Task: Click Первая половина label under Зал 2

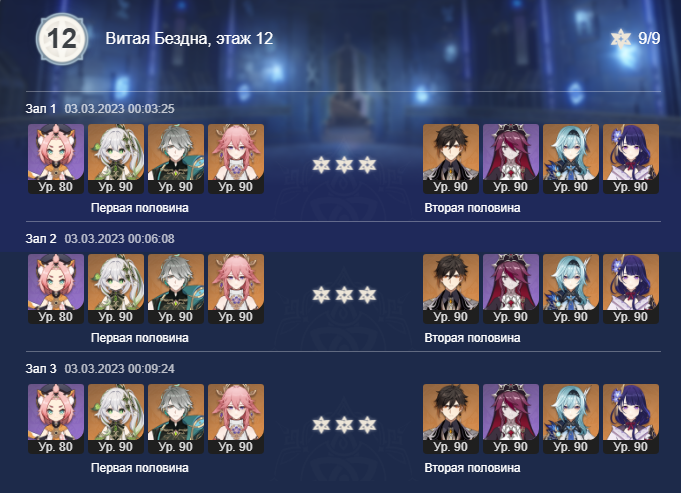Action: pyautogui.click(x=140, y=338)
